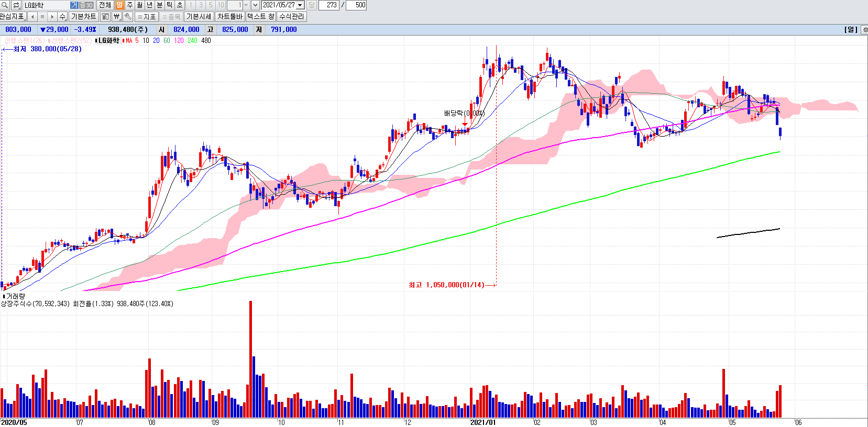Click the 기본차트 button
This screenshot has height=427, width=868.
click(x=83, y=17)
